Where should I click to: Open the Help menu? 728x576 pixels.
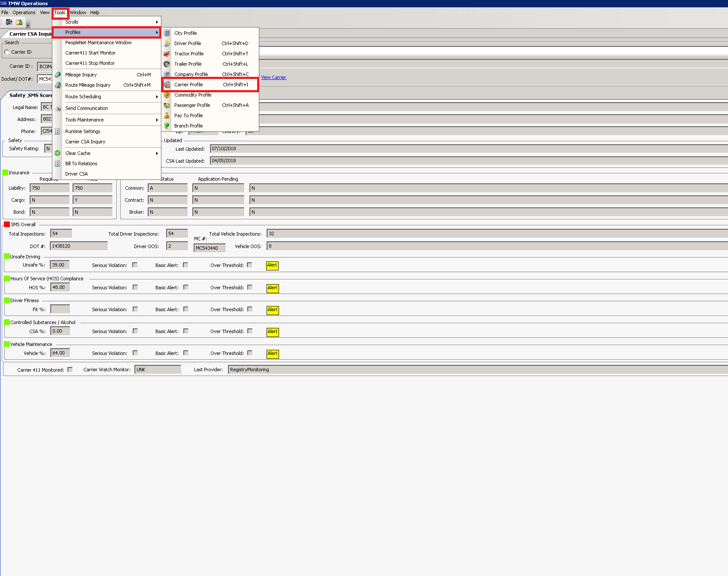click(95, 12)
